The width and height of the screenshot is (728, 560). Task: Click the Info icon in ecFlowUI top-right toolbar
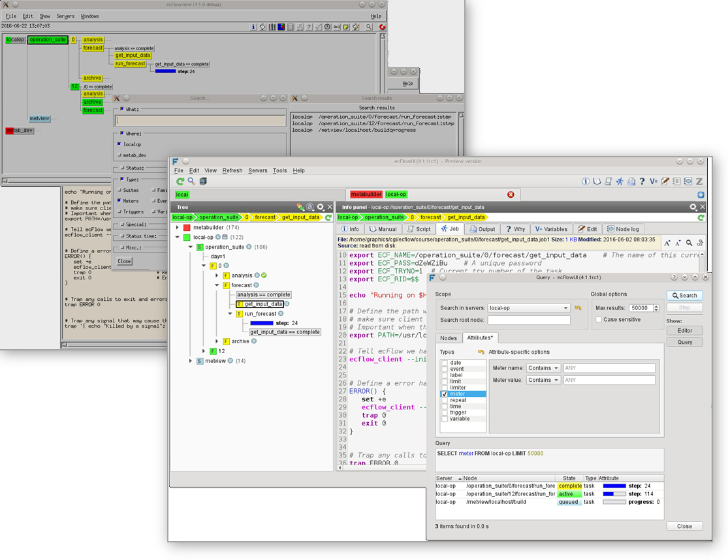(x=586, y=181)
